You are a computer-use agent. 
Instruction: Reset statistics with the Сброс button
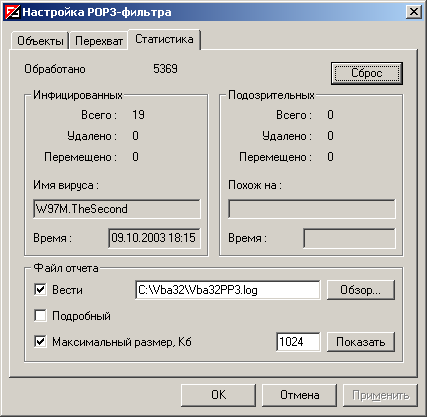(367, 73)
